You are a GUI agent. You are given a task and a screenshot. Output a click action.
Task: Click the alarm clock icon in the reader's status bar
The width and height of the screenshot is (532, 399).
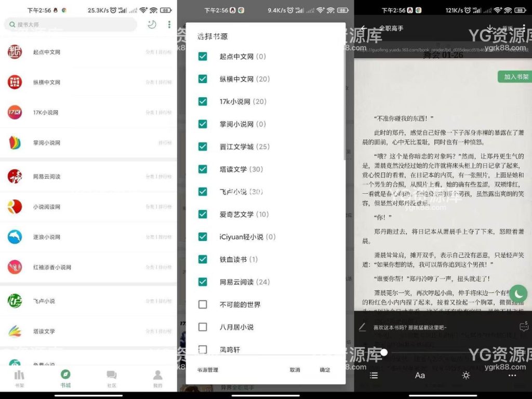[468, 10]
